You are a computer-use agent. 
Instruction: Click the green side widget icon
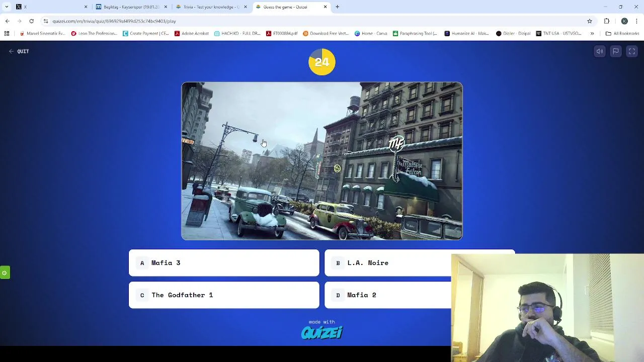pyautogui.click(x=5, y=273)
